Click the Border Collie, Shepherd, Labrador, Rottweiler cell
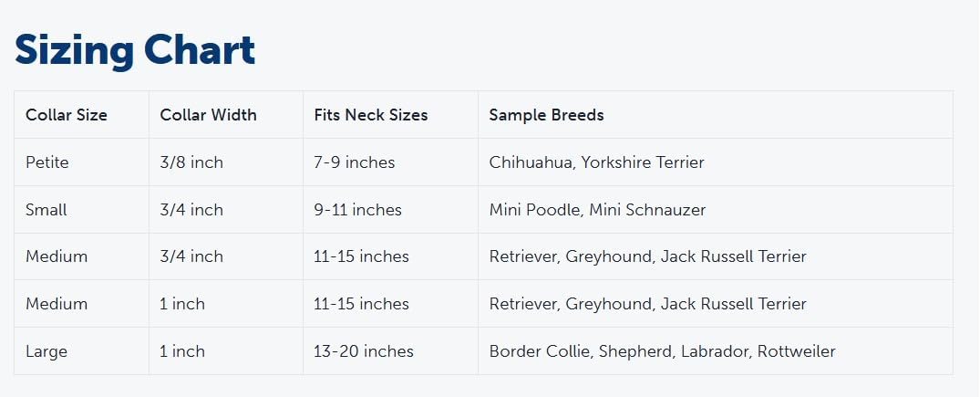980x397 pixels. [662, 351]
